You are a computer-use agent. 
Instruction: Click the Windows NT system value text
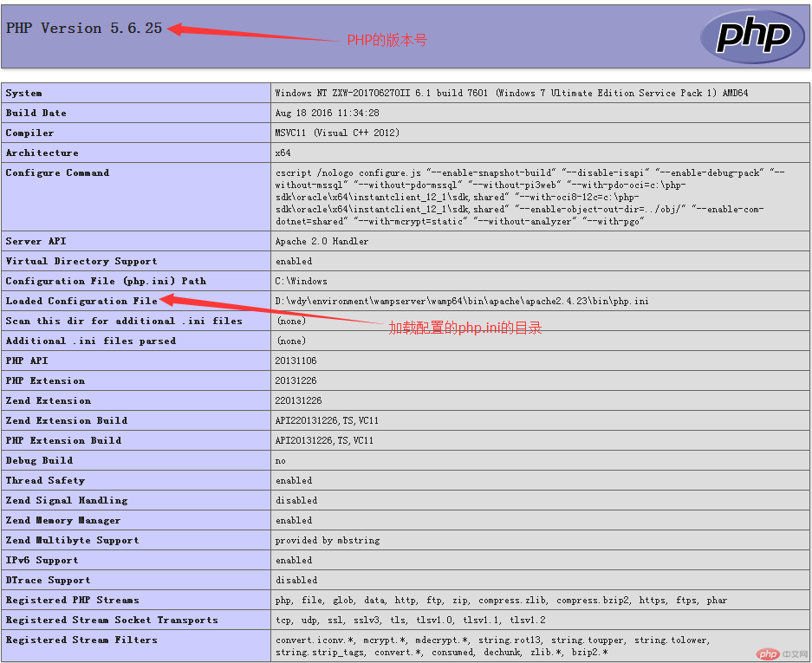pyautogui.click(x=511, y=93)
